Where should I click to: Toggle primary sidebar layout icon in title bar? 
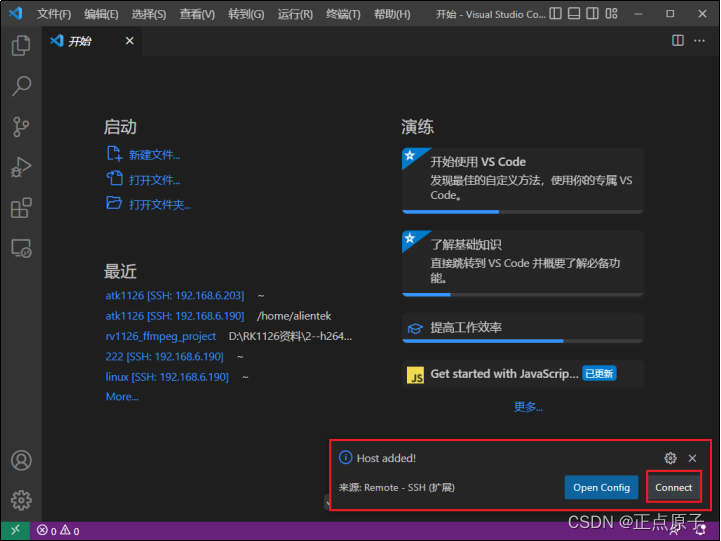pos(555,14)
